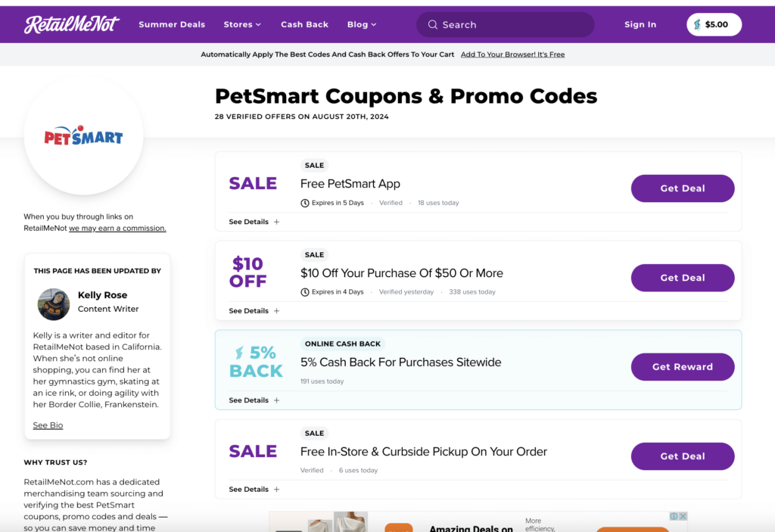
Task: Click the clock icon by Expires in 5 Days
Action: click(x=305, y=203)
